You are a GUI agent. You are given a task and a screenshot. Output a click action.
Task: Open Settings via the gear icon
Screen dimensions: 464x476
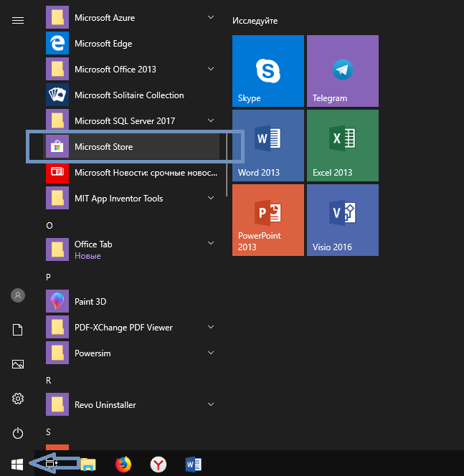tap(18, 399)
